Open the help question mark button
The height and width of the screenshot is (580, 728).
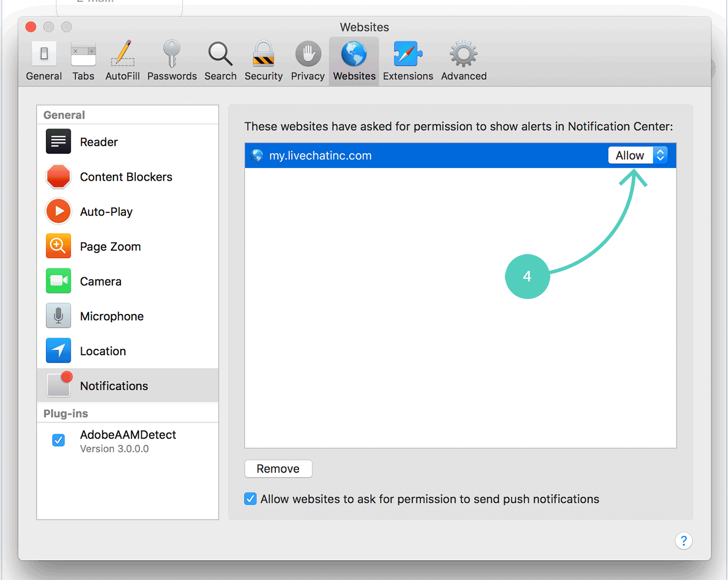click(x=684, y=541)
